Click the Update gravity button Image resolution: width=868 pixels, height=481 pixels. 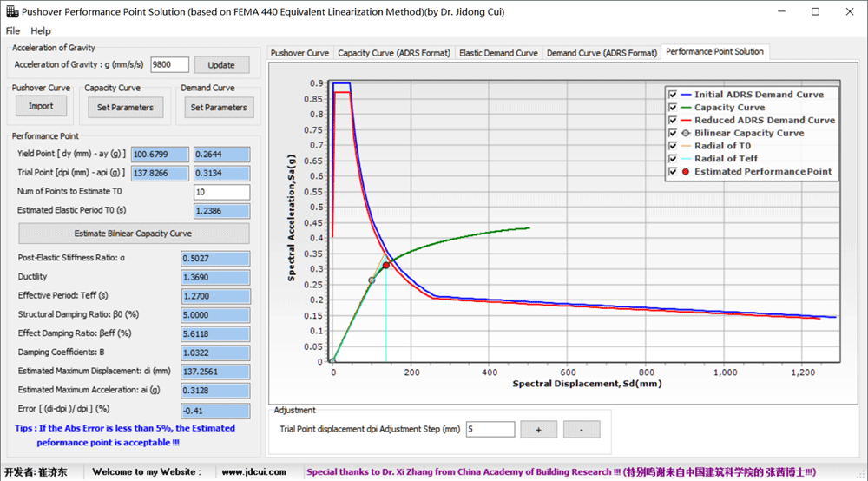[x=221, y=65]
